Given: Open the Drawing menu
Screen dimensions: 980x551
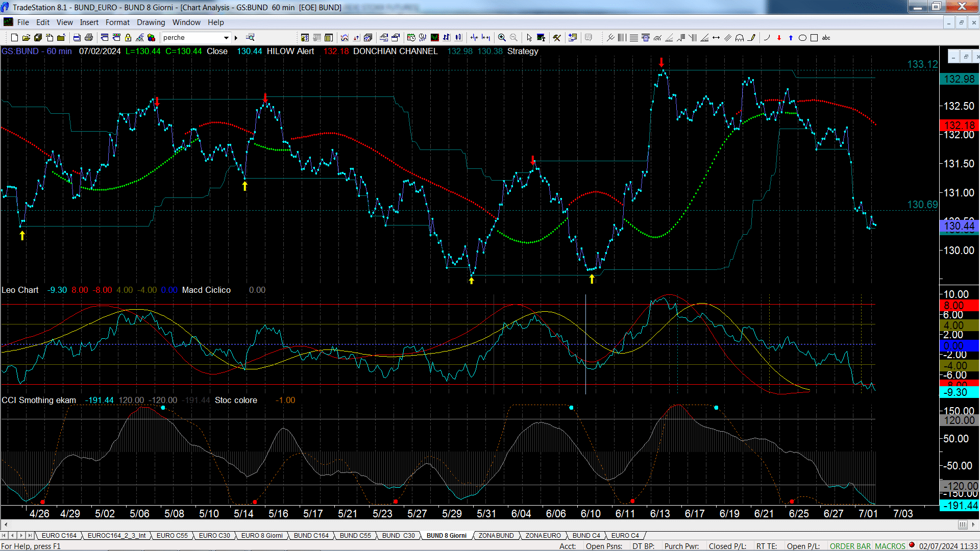Looking at the screenshot, I should tap(151, 22).
